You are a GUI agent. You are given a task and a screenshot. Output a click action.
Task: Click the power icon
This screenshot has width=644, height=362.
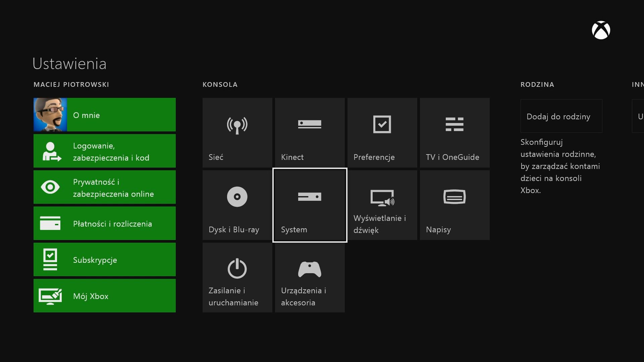[x=237, y=268]
